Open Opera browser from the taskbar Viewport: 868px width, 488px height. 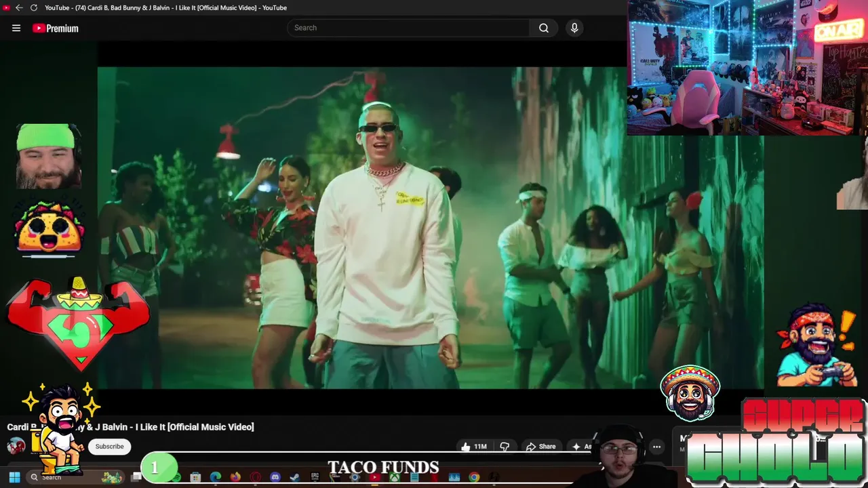click(x=256, y=477)
